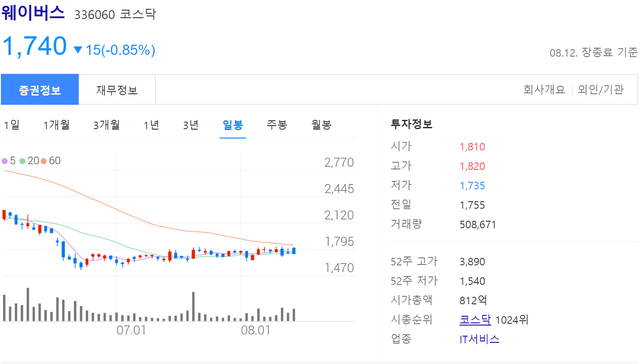Click the 투자정보 section heading

click(412, 124)
